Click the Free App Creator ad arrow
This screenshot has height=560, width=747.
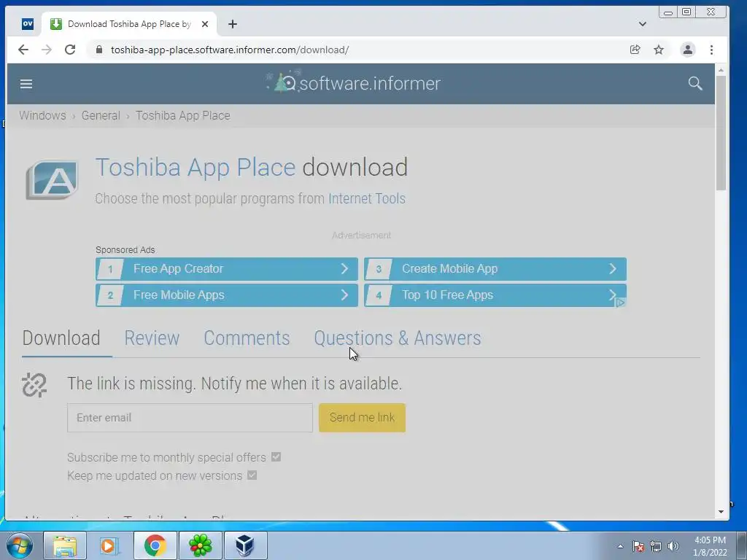pyautogui.click(x=344, y=269)
